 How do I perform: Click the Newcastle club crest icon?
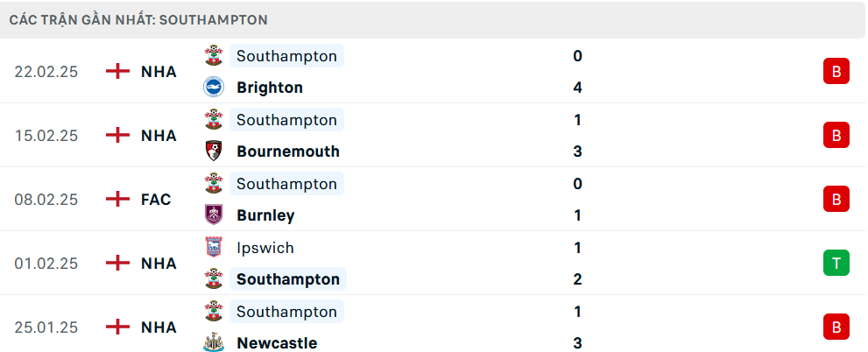213,343
